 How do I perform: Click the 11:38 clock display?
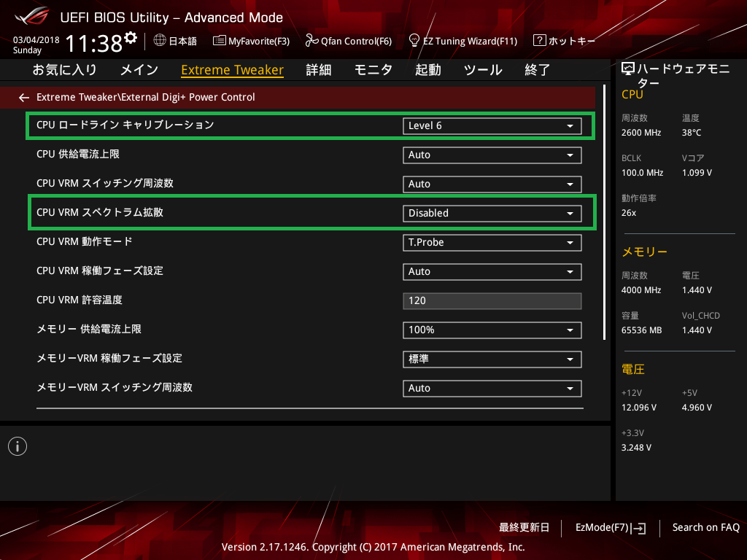pos(94,44)
